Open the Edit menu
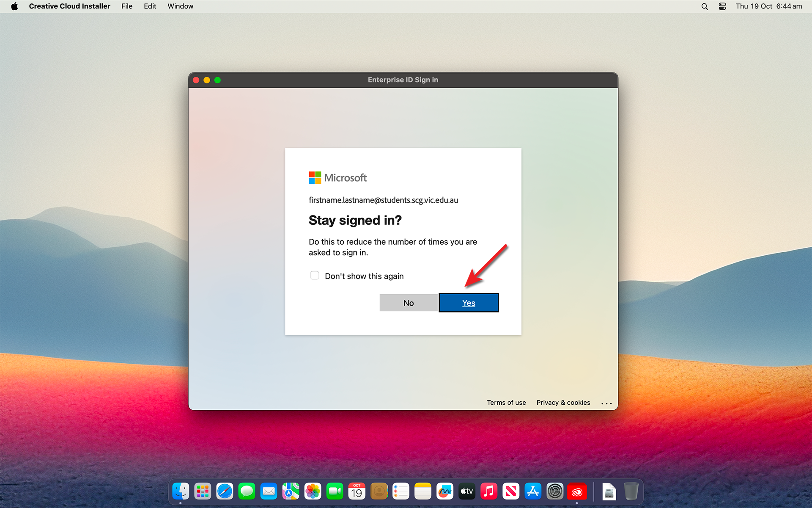Screen dimensions: 812x508 150,6
